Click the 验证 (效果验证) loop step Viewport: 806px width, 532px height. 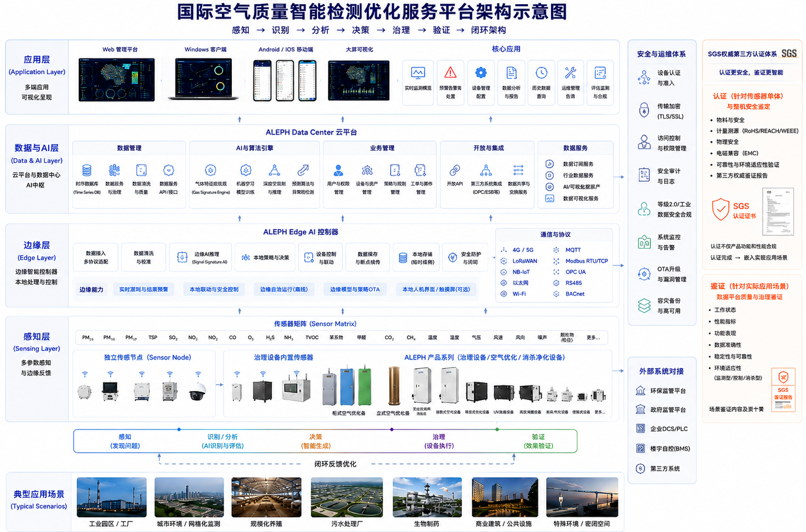tap(538, 441)
